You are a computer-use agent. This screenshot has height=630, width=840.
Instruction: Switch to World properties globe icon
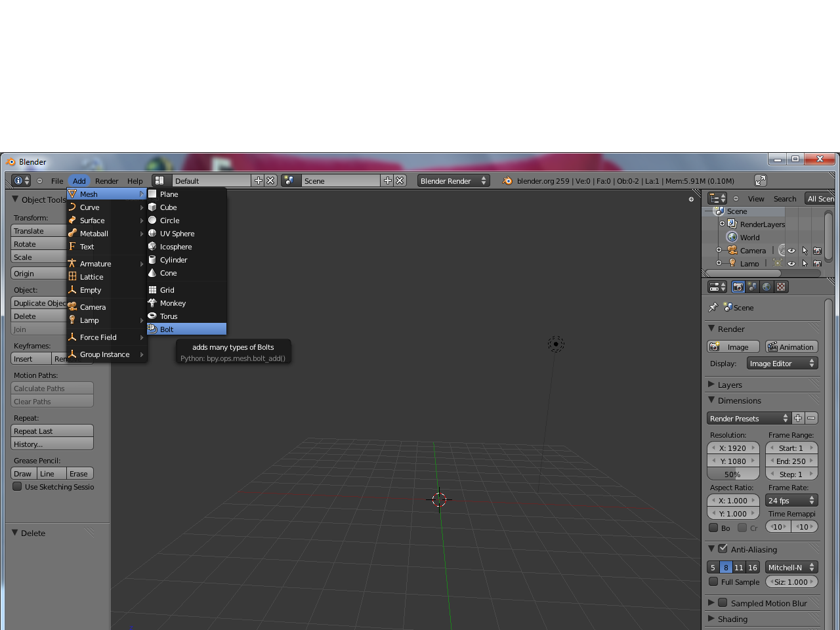(766, 287)
